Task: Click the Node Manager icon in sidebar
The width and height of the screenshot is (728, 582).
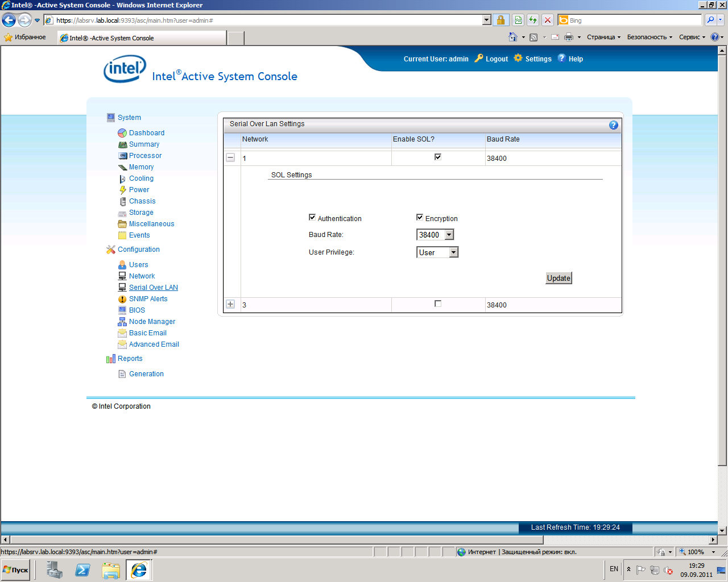Action: [x=122, y=322]
